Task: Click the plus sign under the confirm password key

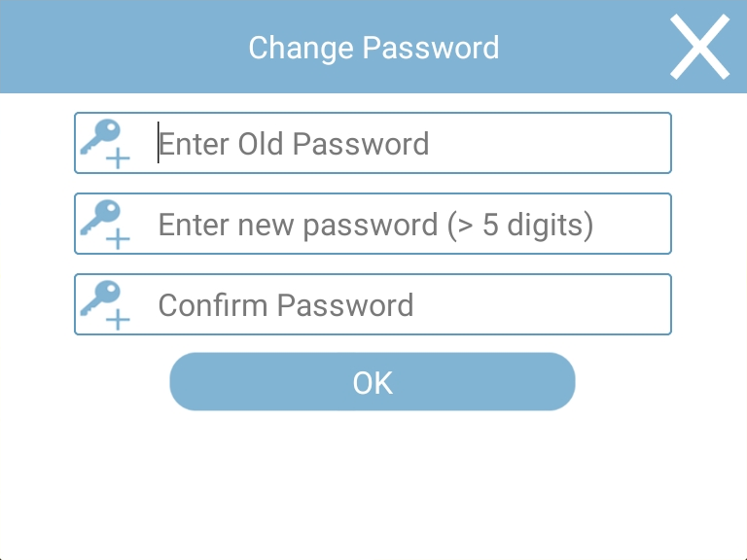Action: point(118,320)
